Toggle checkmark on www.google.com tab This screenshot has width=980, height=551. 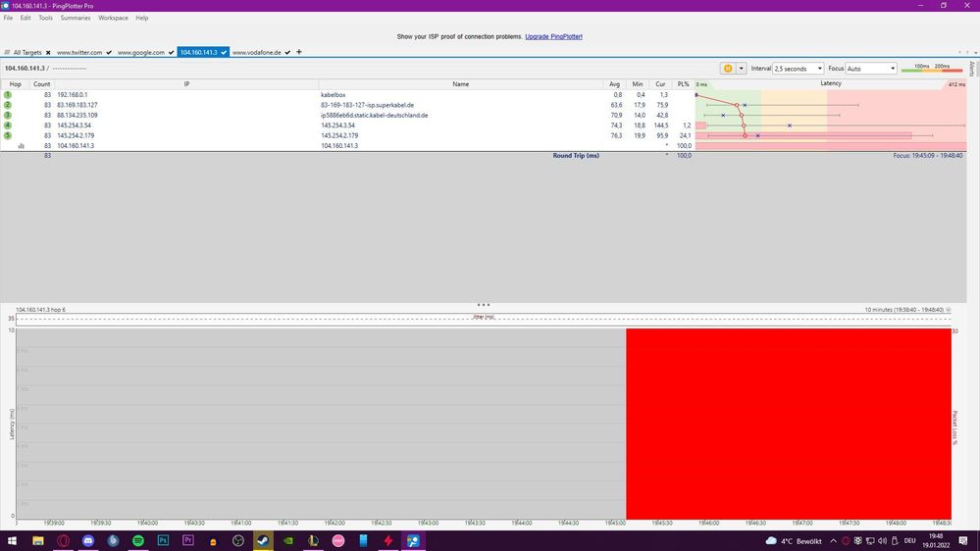(172, 53)
